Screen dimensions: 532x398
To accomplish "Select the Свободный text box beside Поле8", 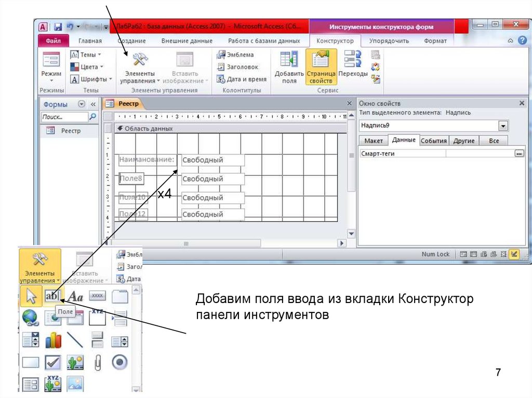I will pos(212,179).
